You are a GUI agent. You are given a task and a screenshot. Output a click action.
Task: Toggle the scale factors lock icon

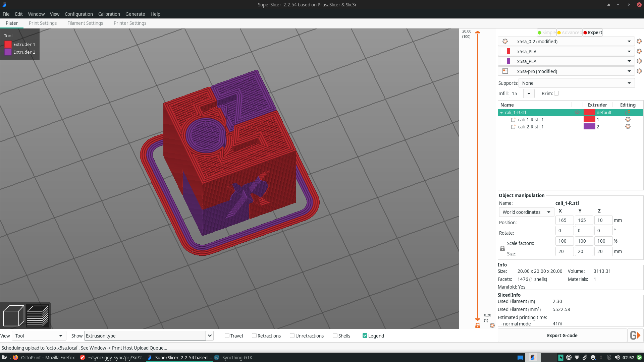(502, 248)
